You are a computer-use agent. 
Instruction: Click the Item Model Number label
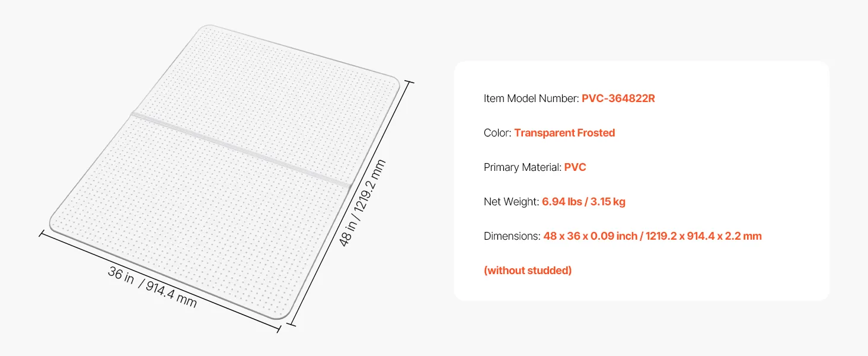[x=531, y=98]
